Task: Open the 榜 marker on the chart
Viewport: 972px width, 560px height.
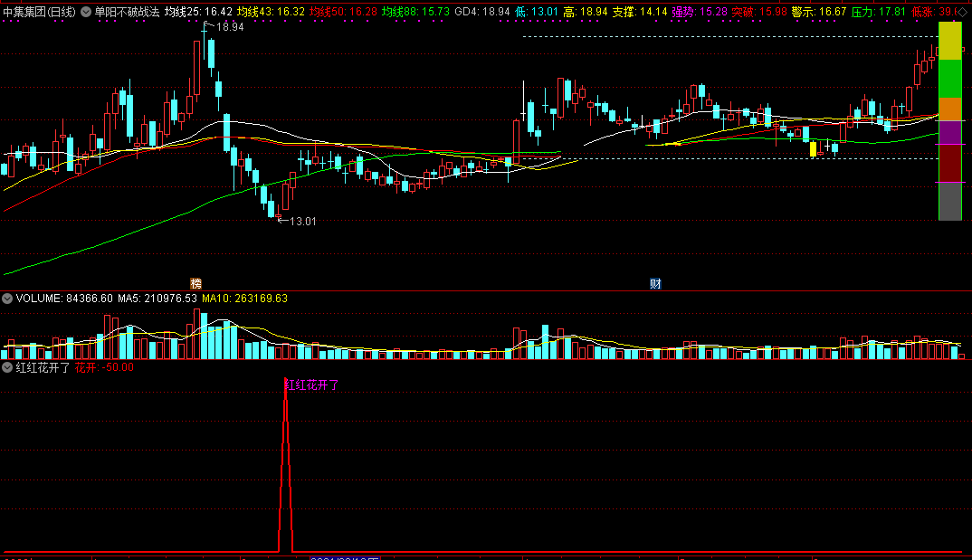Action: point(195,284)
